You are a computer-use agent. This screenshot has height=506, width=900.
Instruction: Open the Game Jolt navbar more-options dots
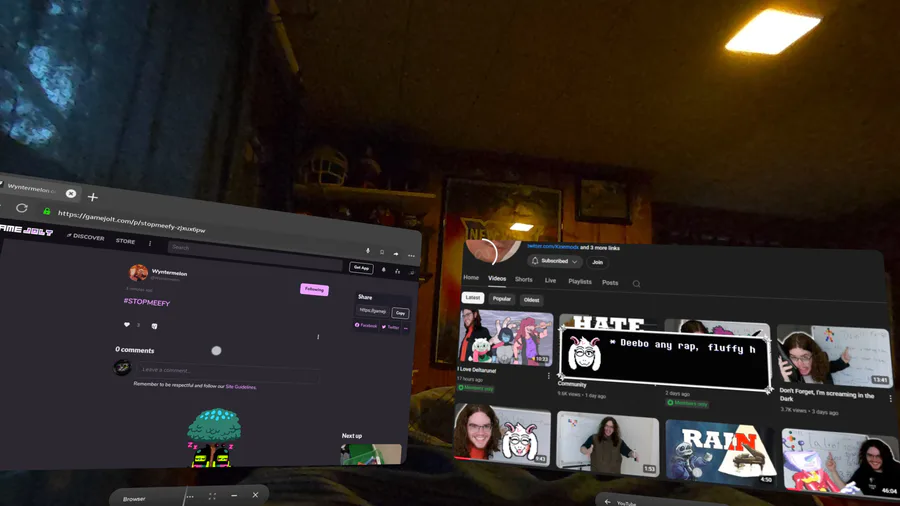(x=150, y=243)
